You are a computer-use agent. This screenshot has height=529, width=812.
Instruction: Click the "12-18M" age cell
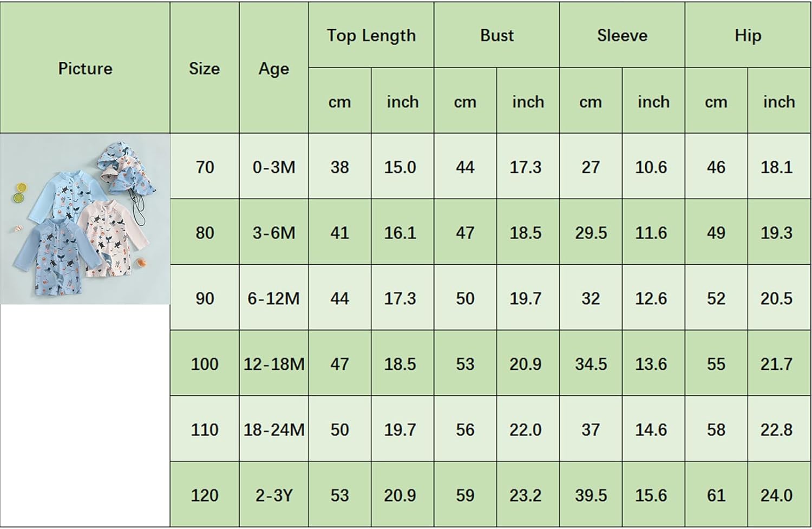click(274, 364)
